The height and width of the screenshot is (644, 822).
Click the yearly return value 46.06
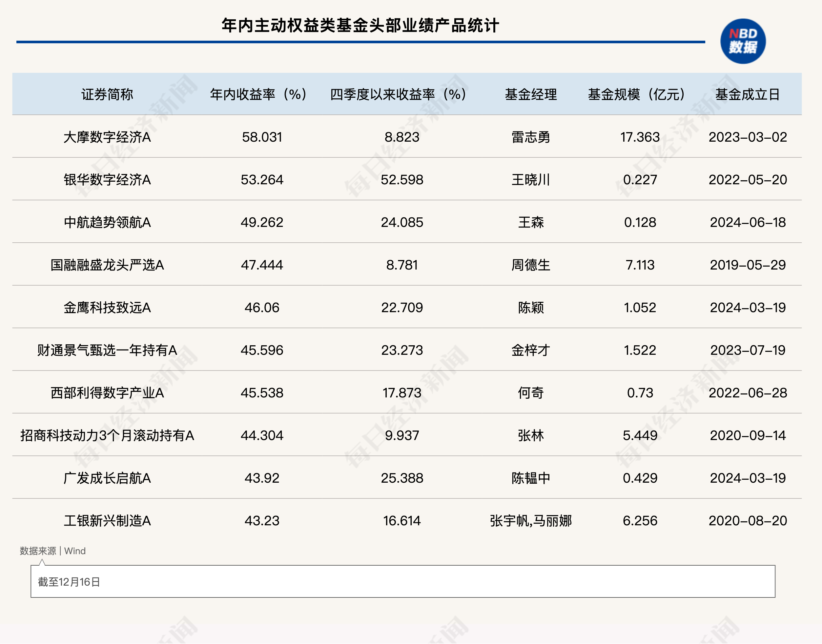pyautogui.click(x=262, y=307)
